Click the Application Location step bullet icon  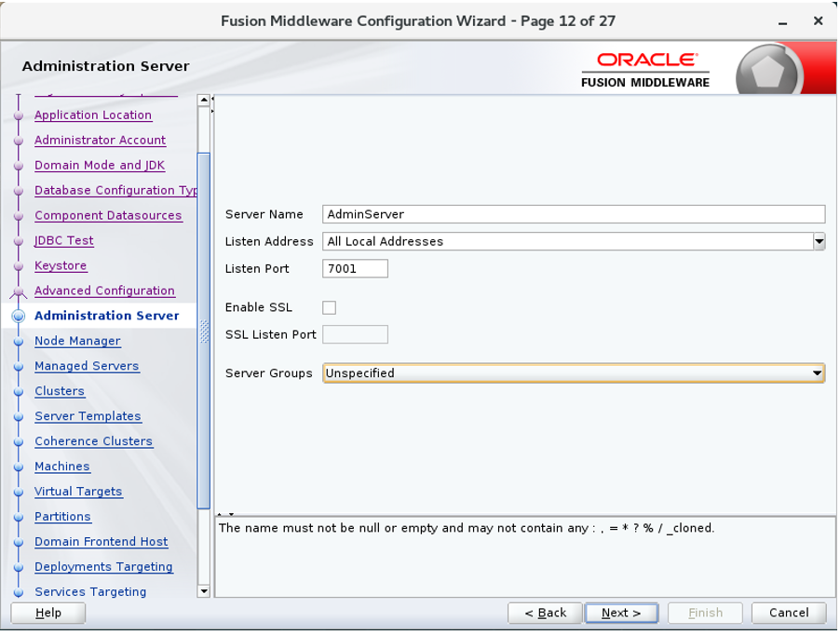[19, 115]
